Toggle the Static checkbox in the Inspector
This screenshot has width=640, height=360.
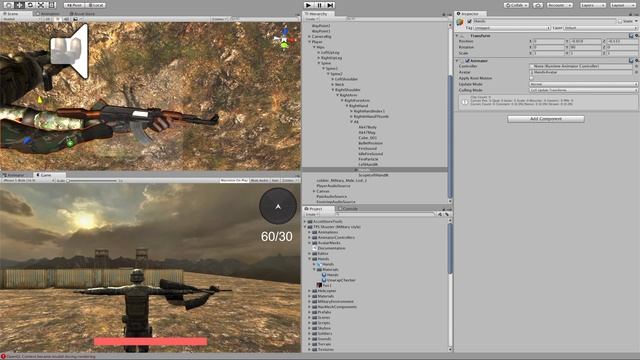click(620, 21)
